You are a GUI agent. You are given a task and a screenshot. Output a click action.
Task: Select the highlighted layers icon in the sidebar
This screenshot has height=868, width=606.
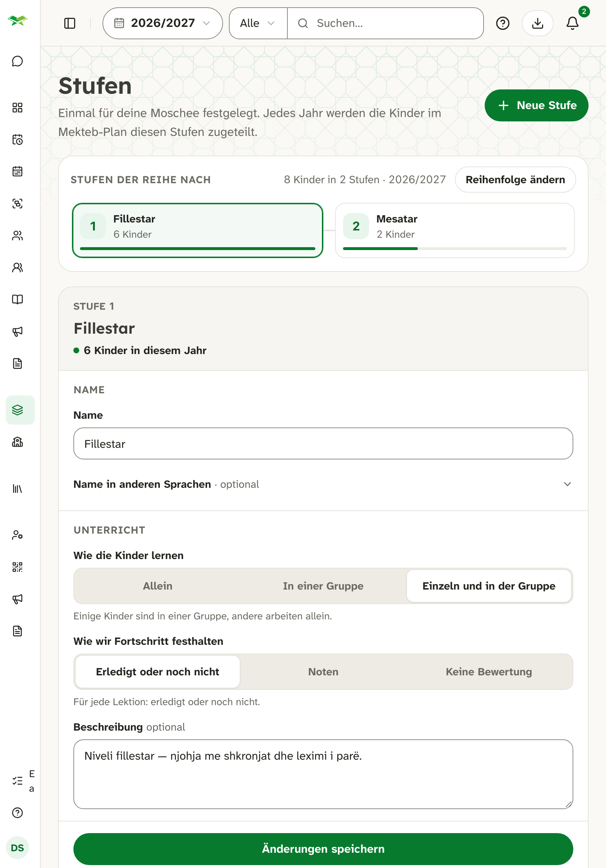tap(20, 410)
